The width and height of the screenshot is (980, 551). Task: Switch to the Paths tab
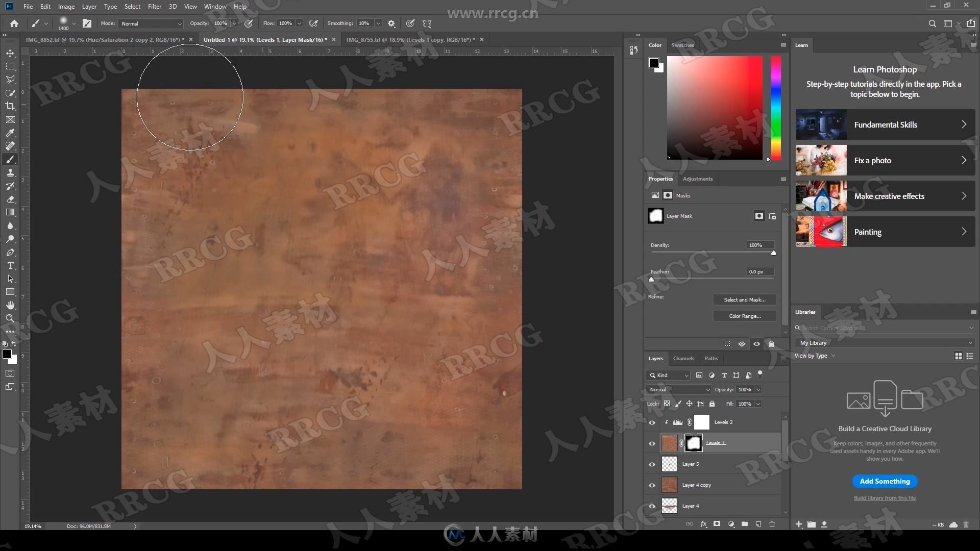click(712, 357)
